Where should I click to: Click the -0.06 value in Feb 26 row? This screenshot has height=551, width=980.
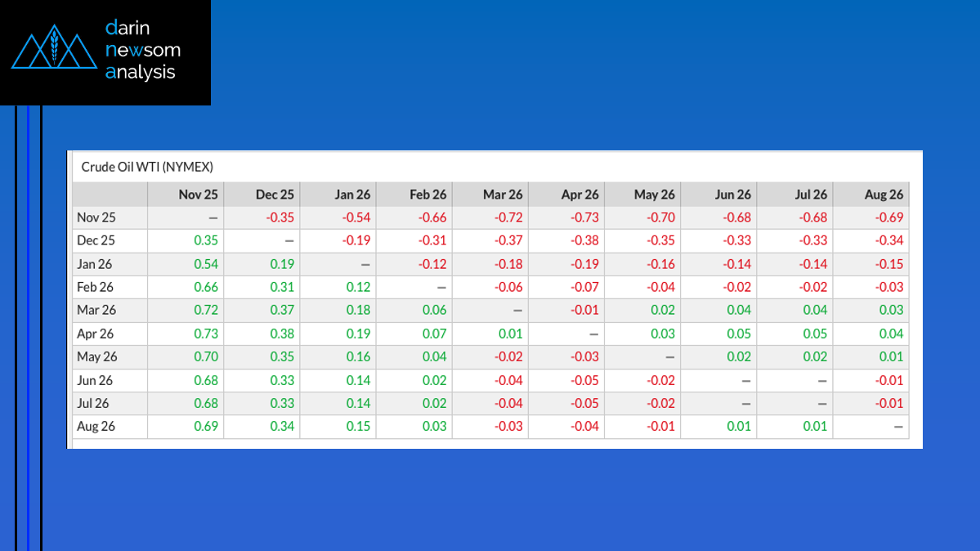(x=508, y=287)
